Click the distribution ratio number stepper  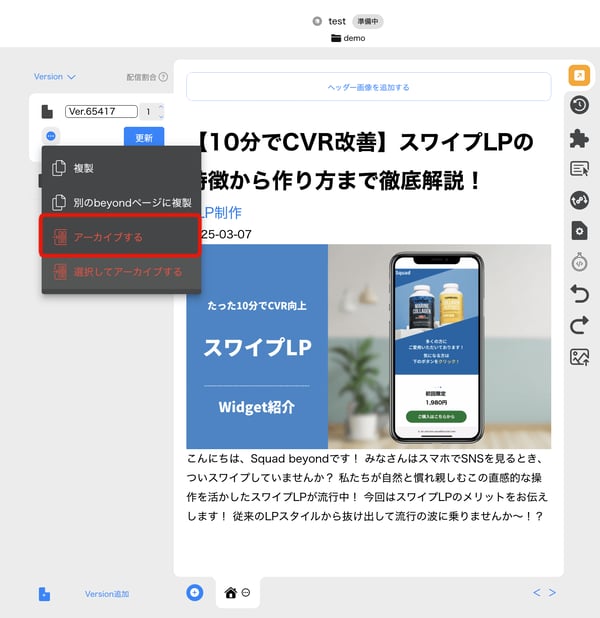coord(151,112)
